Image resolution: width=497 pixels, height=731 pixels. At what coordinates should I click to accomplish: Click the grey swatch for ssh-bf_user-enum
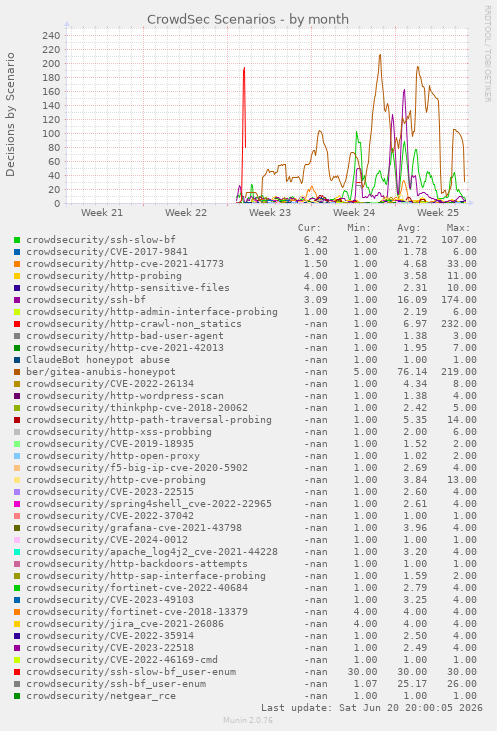[17, 684]
